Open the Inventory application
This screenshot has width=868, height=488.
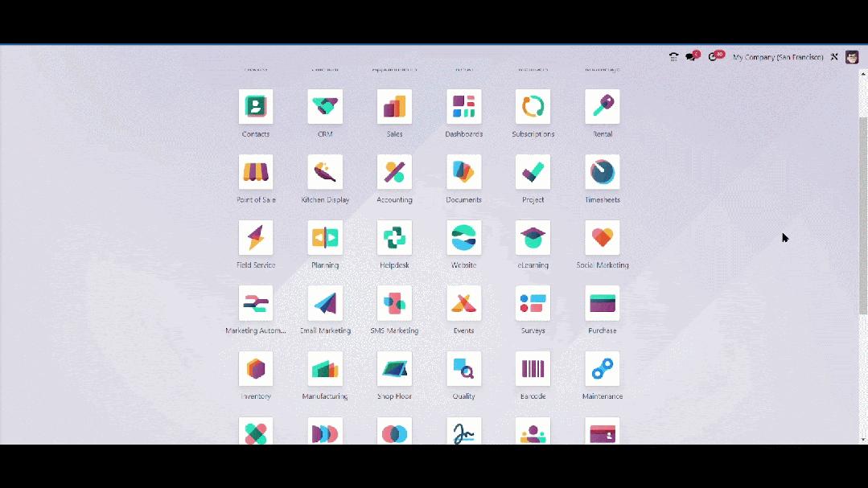pyautogui.click(x=255, y=369)
